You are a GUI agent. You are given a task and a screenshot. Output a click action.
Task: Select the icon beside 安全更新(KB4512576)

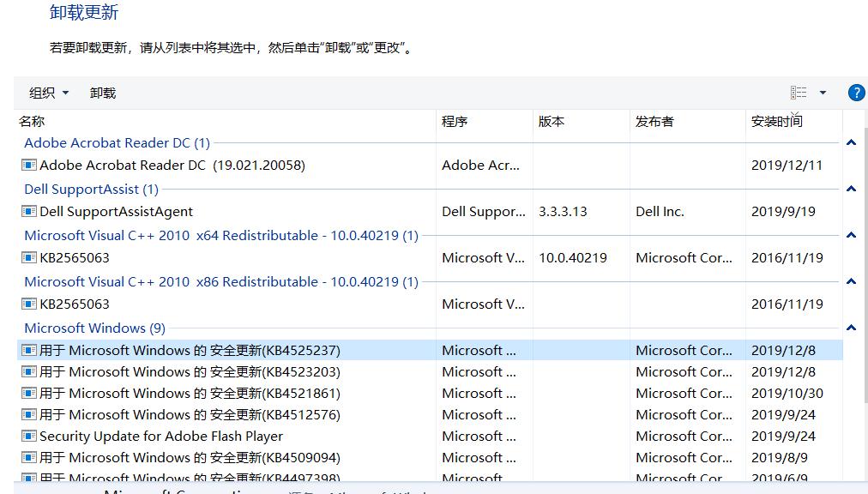pyautogui.click(x=29, y=414)
